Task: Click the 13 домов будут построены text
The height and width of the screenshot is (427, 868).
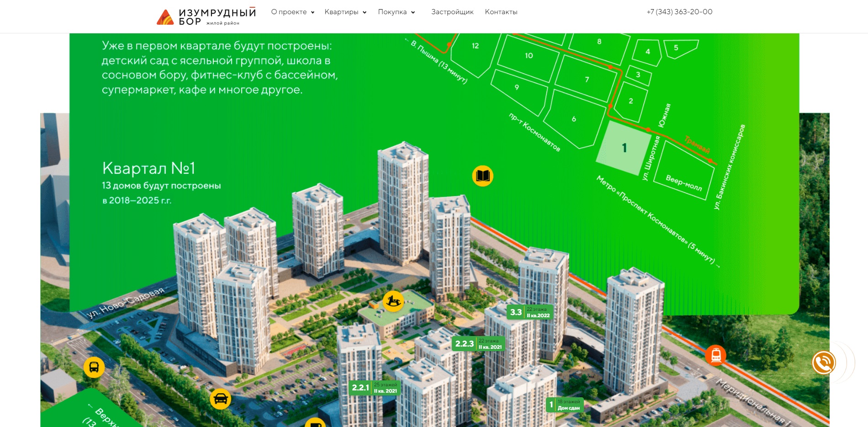Action: 161,186
